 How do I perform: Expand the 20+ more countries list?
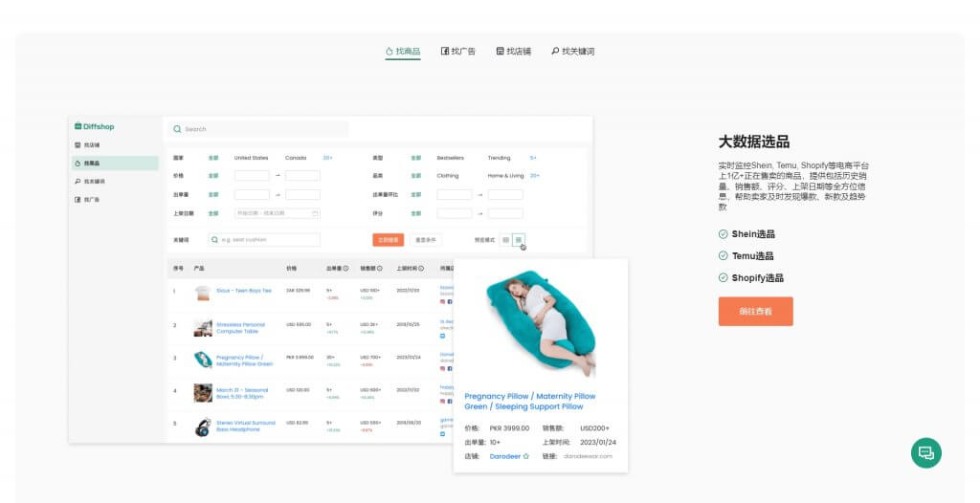[x=327, y=158]
